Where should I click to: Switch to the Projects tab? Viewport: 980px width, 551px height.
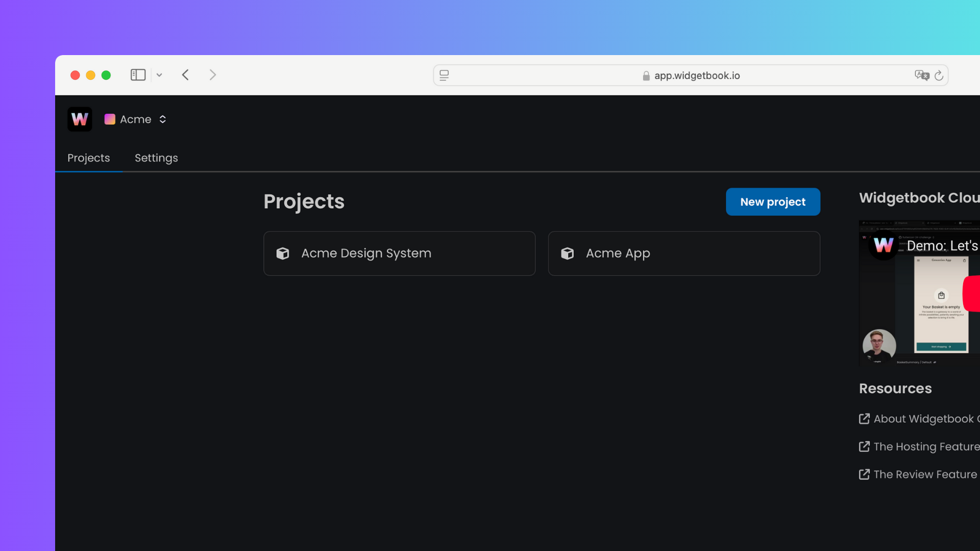[x=88, y=158]
